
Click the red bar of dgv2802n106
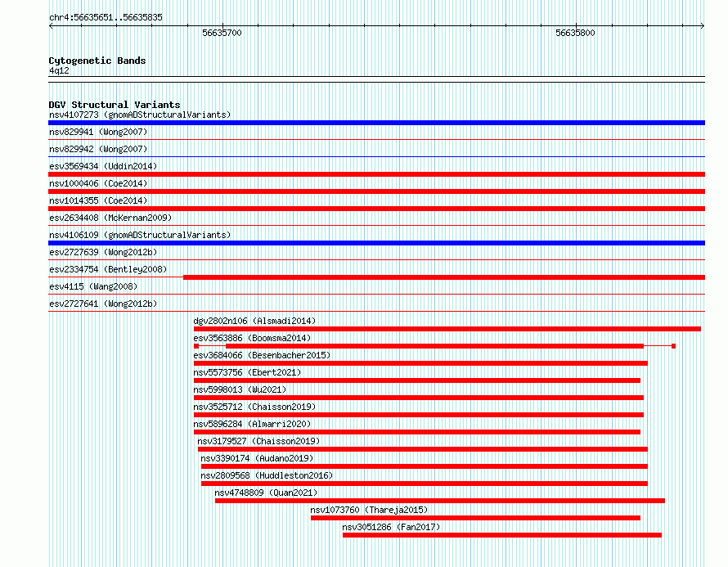447,329
